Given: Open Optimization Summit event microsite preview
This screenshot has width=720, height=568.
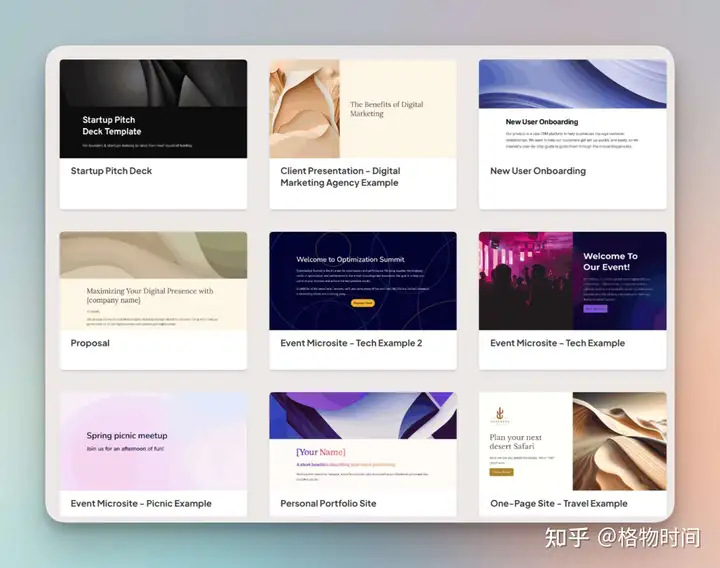Looking at the screenshot, I should (x=363, y=281).
